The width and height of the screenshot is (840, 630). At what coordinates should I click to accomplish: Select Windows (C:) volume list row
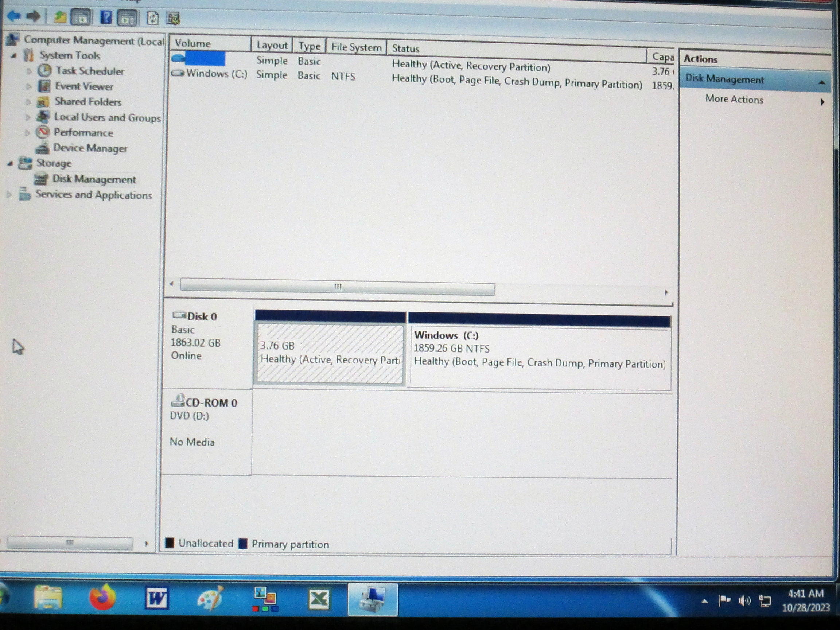(421, 79)
